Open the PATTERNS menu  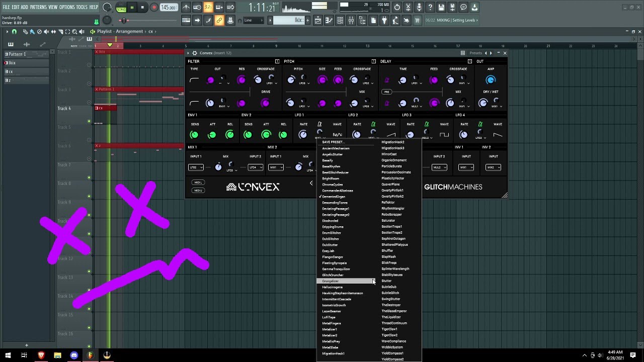(x=38, y=7)
